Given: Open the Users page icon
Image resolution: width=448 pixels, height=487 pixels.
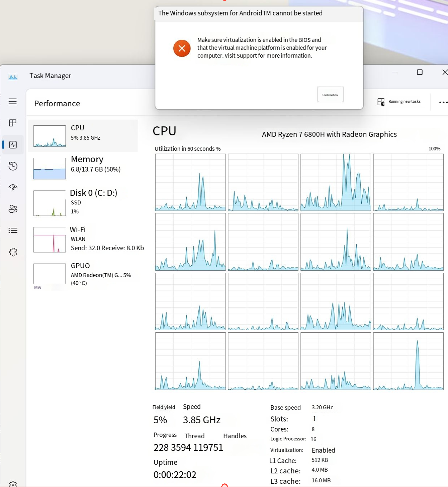Looking at the screenshot, I should pos(13,209).
